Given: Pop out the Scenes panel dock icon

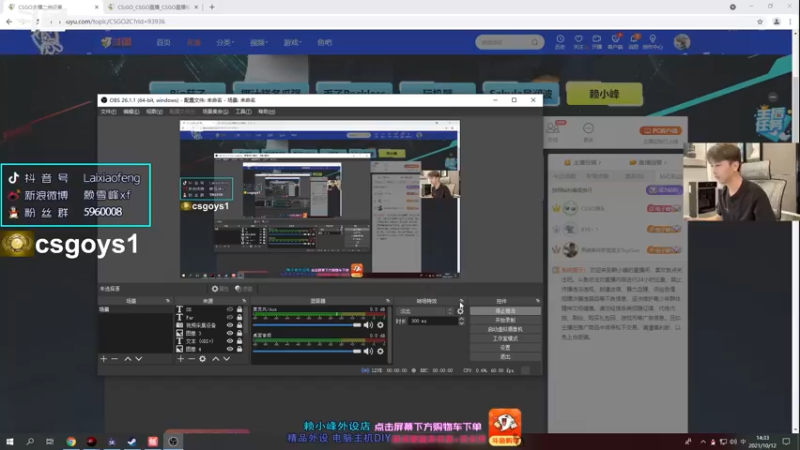Looking at the screenshot, I should pos(168,301).
